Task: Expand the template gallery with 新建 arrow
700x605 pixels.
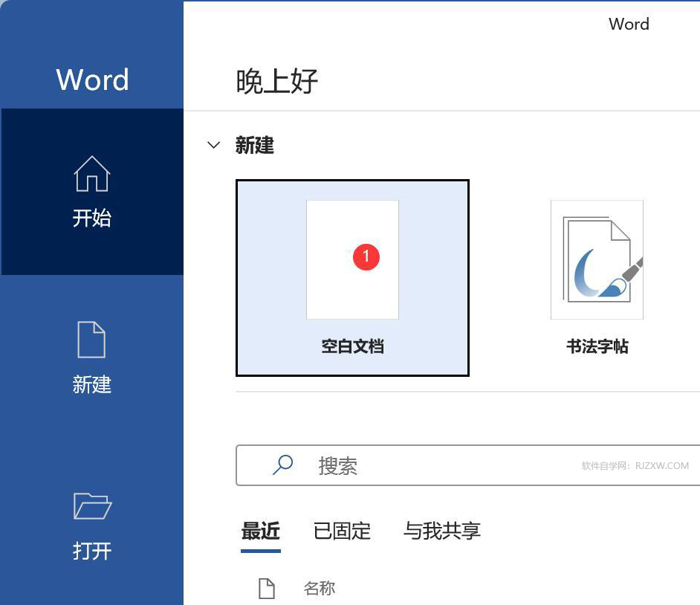Action: [x=214, y=146]
